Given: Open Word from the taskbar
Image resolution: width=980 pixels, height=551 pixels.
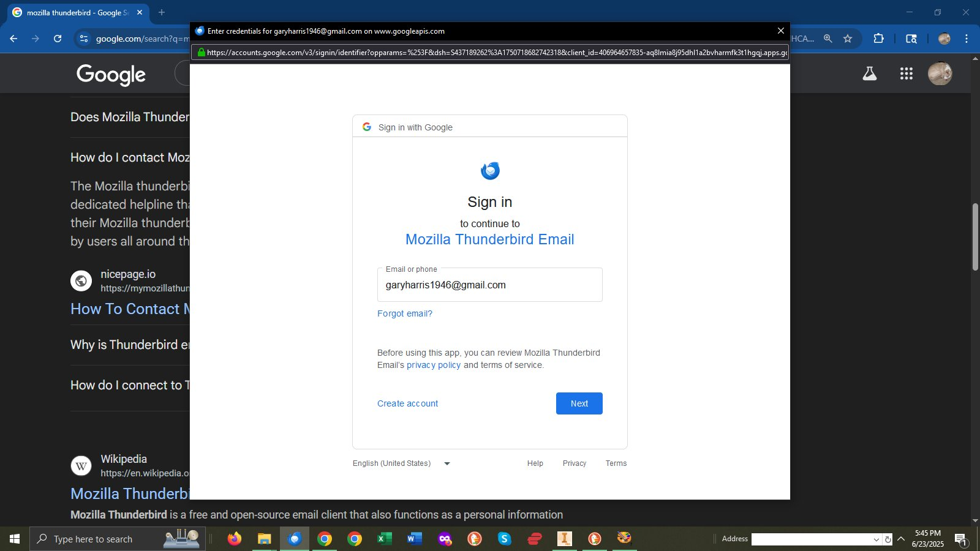Looking at the screenshot, I should pos(414,539).
